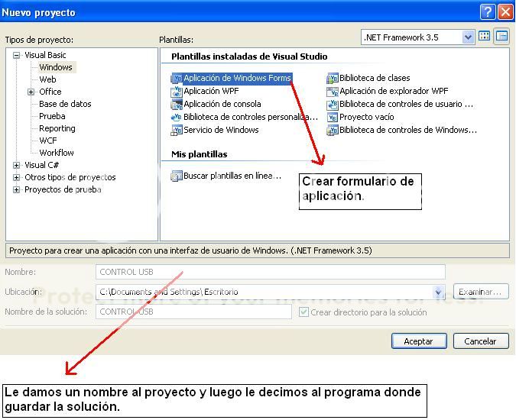This screenshot has height=420, width=516.
Task: Open the dialog help question mark
Action: 488,12
